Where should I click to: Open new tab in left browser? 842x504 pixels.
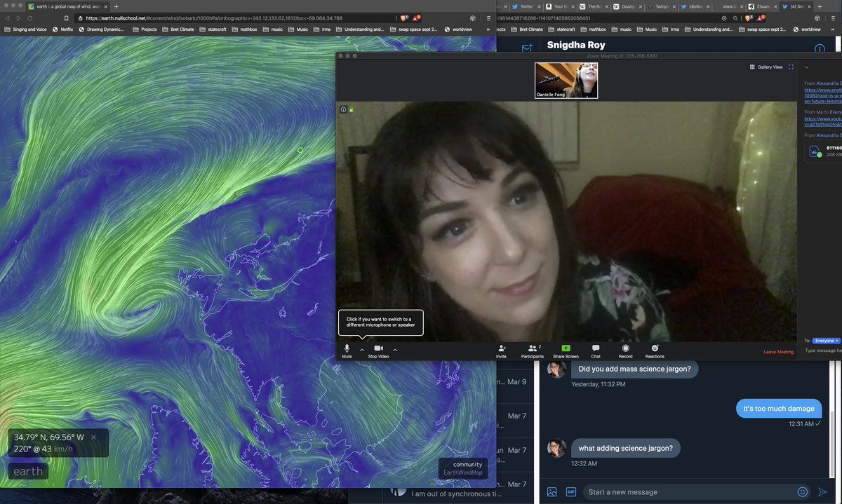(x=116, y=6)
